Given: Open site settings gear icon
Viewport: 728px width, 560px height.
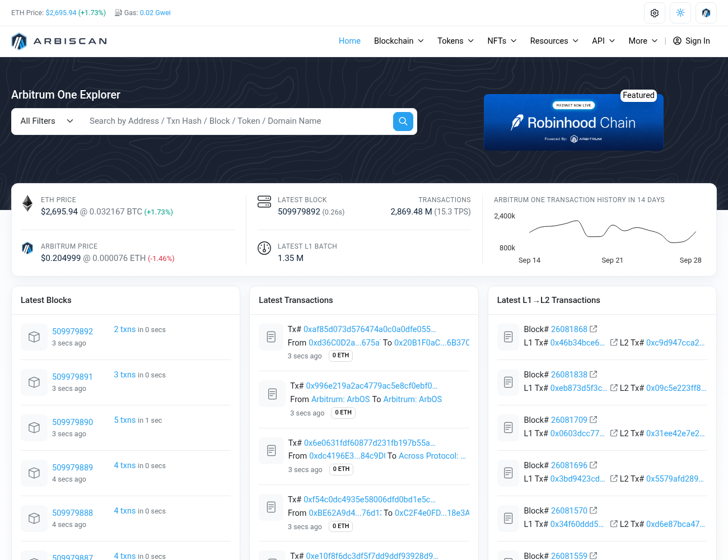Looking at the screenshot, I should pyautogui.click(x=655, y=13).
